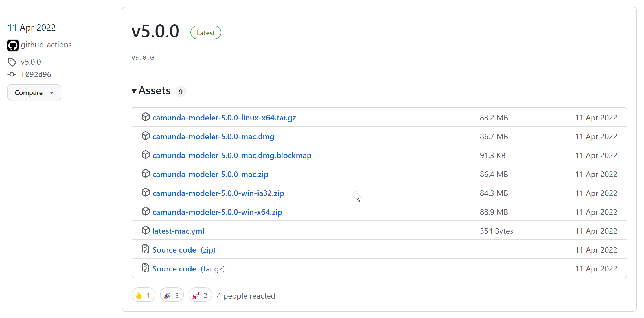Click the commit icon beside f092d96
The image size is (644, 318).
[12, 74]
